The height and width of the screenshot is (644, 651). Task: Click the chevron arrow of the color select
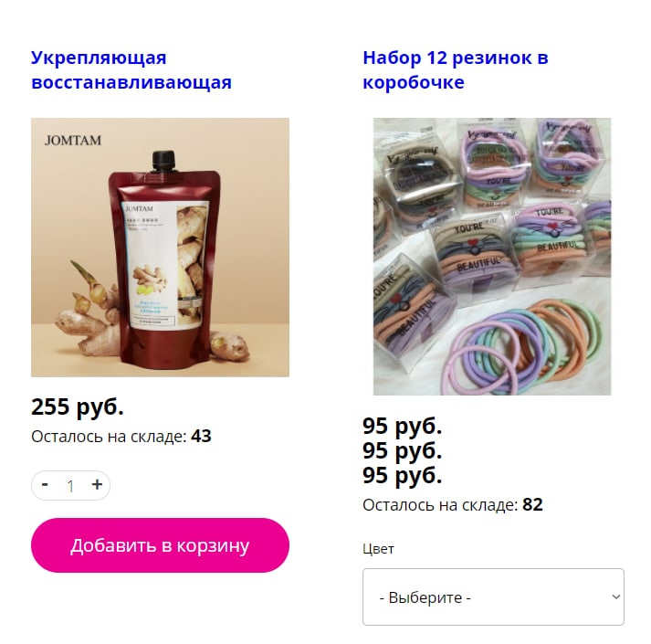click(x=616, y=597)
